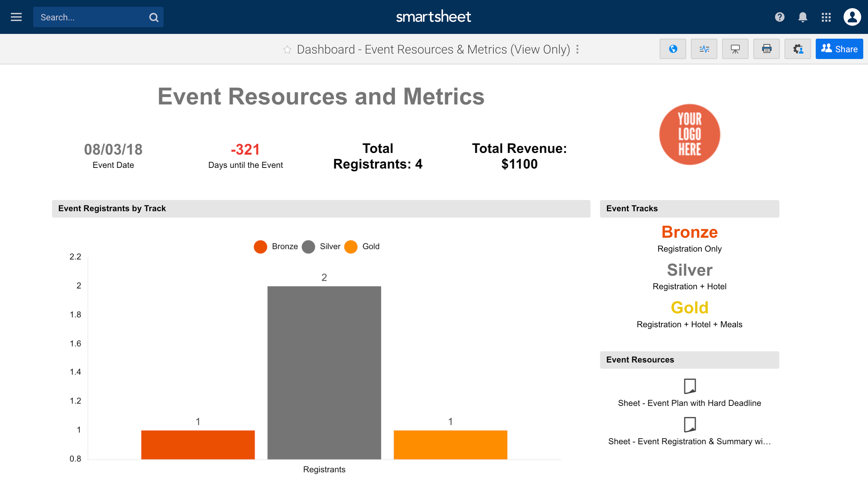Open the notifications bell

tap(803, 17)
